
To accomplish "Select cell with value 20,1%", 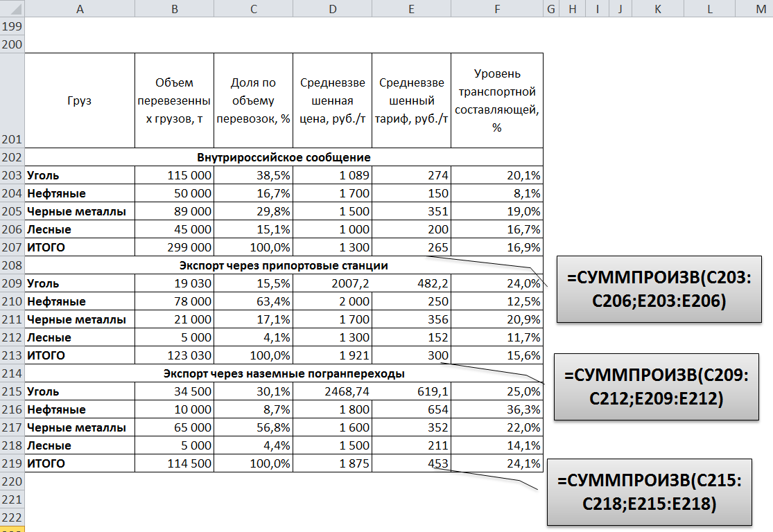I will (497, 175).
